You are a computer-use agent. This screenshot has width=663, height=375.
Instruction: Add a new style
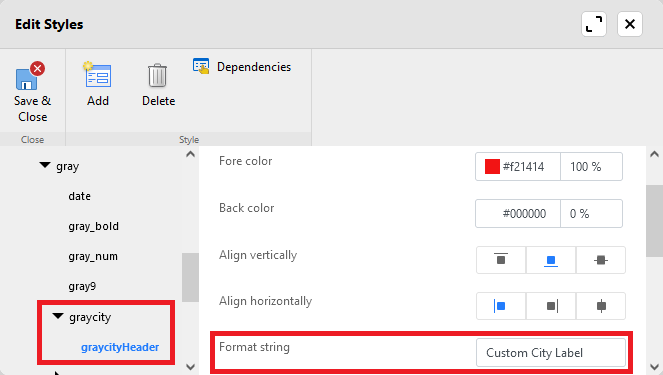tap(98, 84)
